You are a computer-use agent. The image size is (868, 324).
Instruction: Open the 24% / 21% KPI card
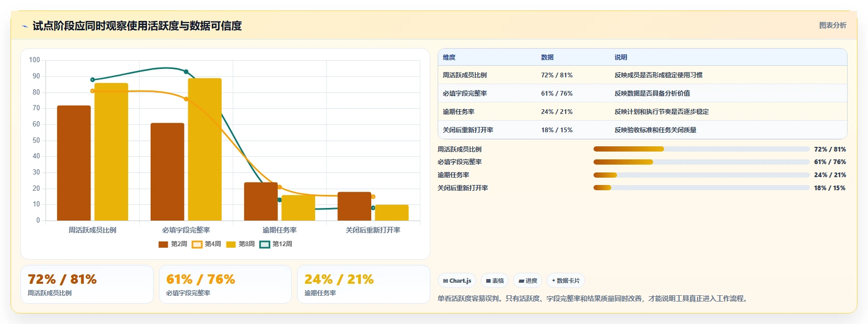coord(363,284)
